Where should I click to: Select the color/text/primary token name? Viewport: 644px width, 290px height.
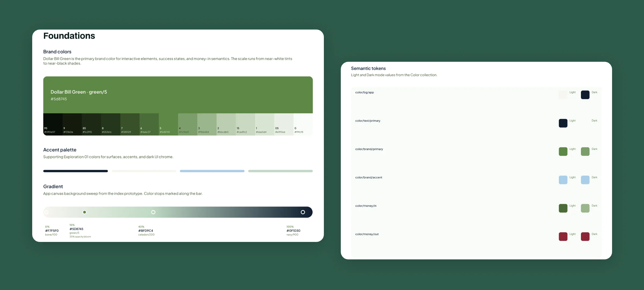pyautogui.click(x=368, y=121)
